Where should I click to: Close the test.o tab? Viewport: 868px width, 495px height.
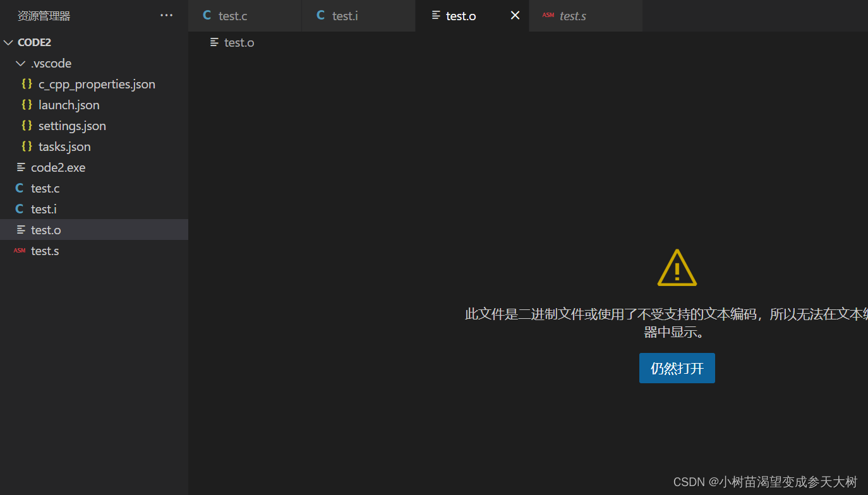click(x=515, y=15)
